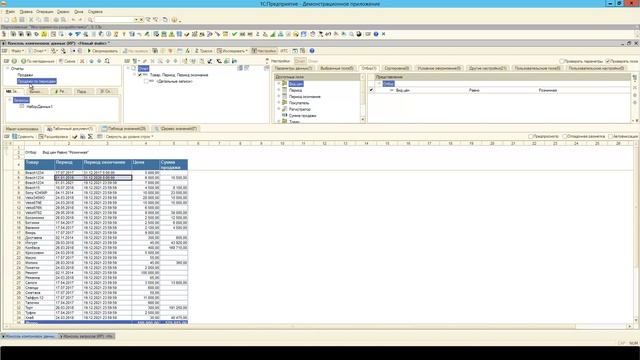This screenshot has height=360, width=640.
Task: Switch to the Сортировка(0) tab
Action: [x=396, y=68]
